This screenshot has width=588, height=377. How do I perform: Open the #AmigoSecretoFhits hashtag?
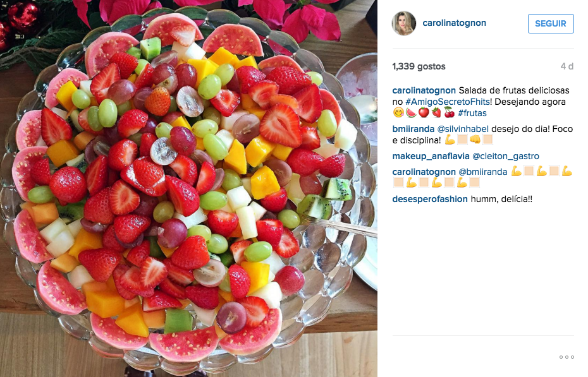448,102
